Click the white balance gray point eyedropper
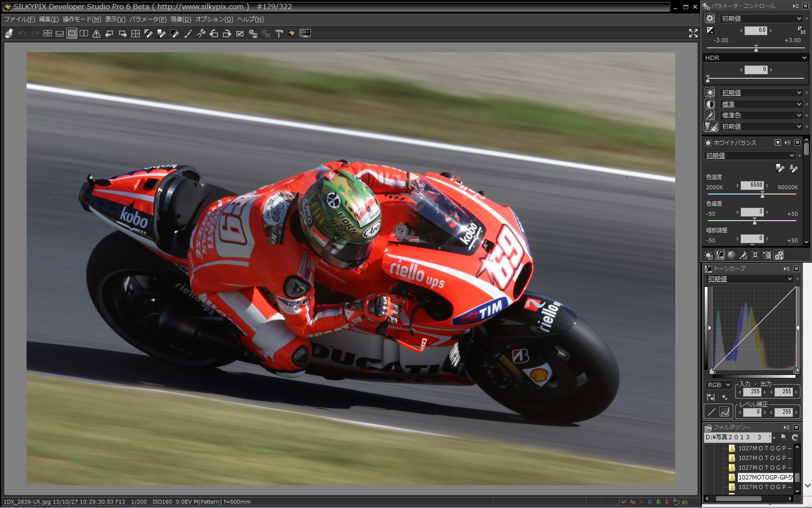Image resolution: width=812 pixels, height=508 pixels. click(780, 168)
